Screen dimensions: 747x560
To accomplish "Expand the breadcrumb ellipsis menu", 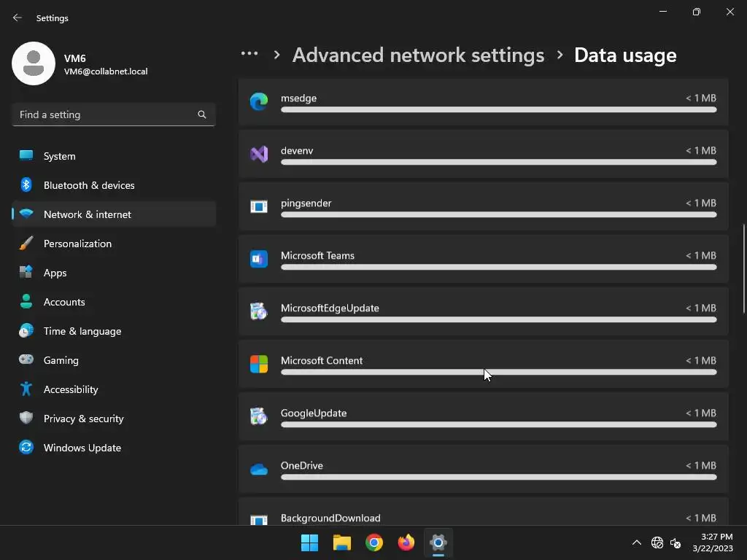I will (249, 55).
